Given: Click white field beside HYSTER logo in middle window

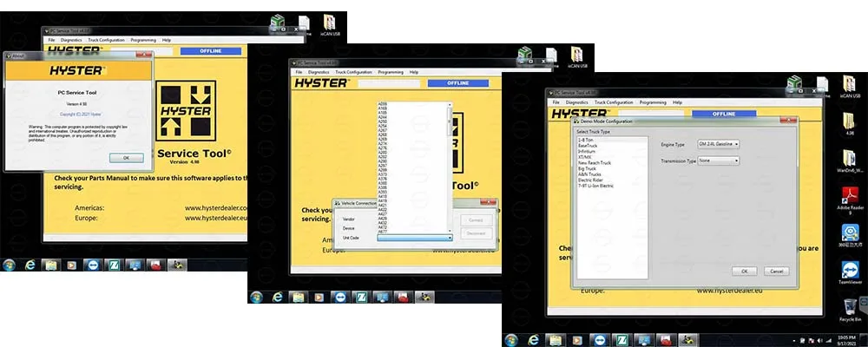Looking at the screenshot, I should tap(388, 83).
